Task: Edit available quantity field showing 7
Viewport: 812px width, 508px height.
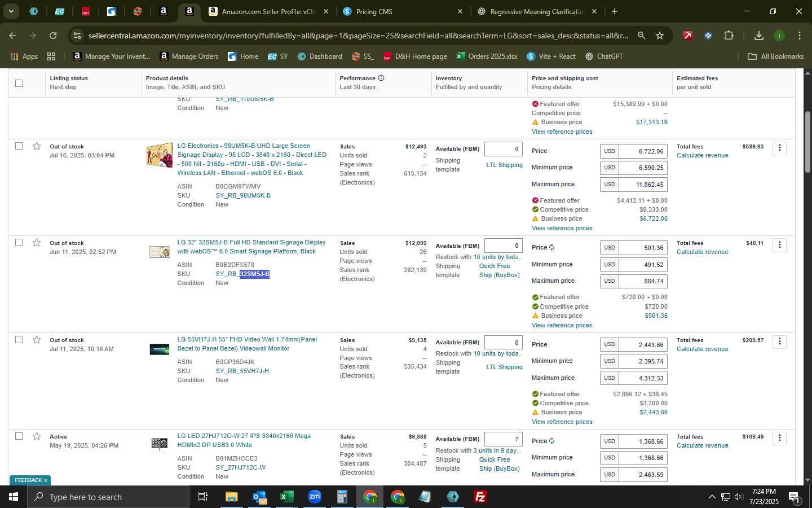Action: pos(503,439)
